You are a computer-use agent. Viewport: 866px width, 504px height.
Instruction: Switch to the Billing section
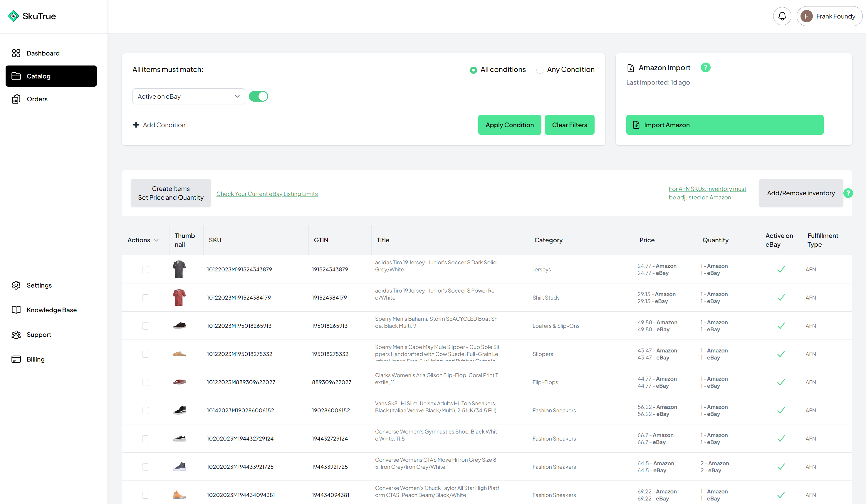pyautogui.click(x=16, y=359)
